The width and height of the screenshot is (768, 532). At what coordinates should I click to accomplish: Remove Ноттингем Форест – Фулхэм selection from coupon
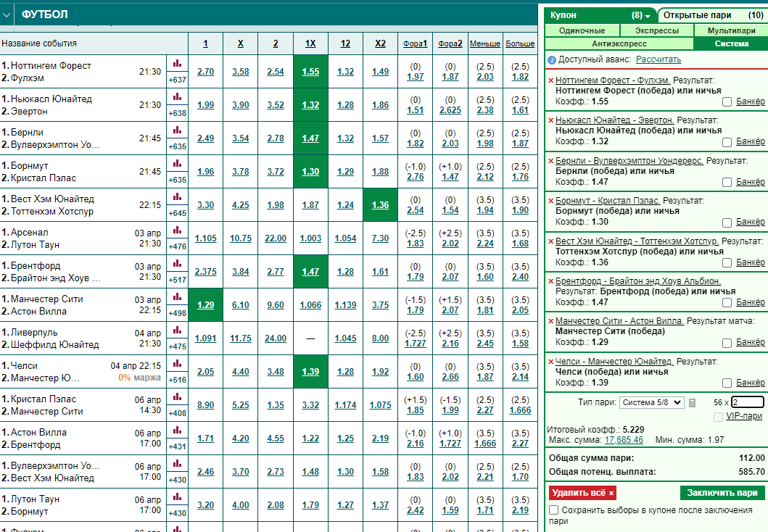tap(551, 80)
